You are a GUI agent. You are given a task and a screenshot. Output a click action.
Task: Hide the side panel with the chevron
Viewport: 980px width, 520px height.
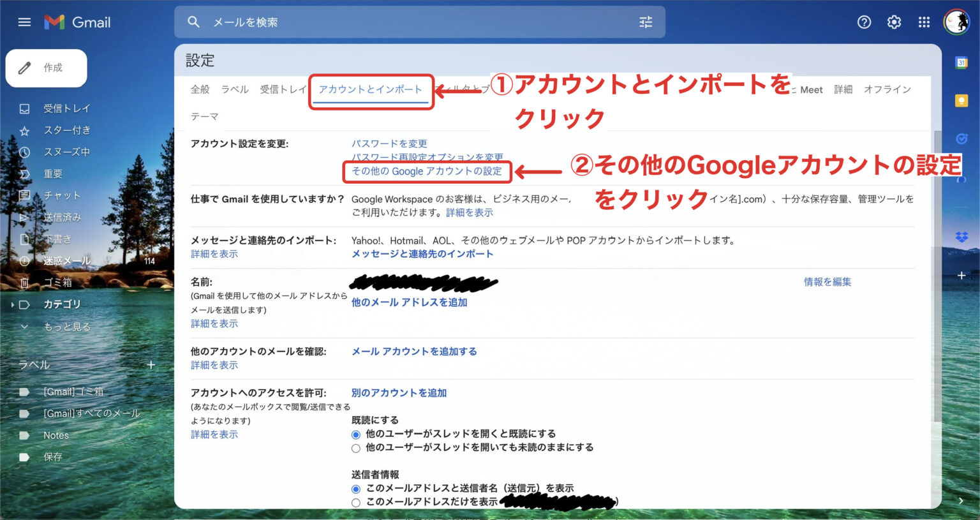click(960, 501)
